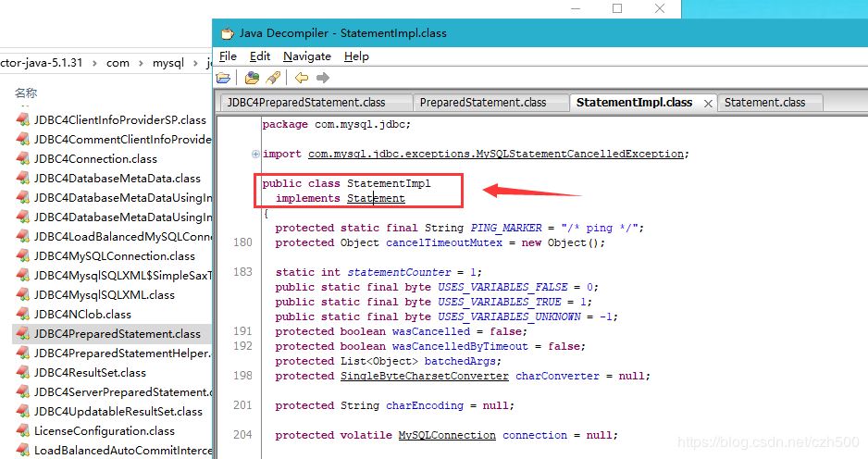Click the Java Decompiler title bar coffee icon
Viewport: 868px width, 459px height.
[228, 33]
